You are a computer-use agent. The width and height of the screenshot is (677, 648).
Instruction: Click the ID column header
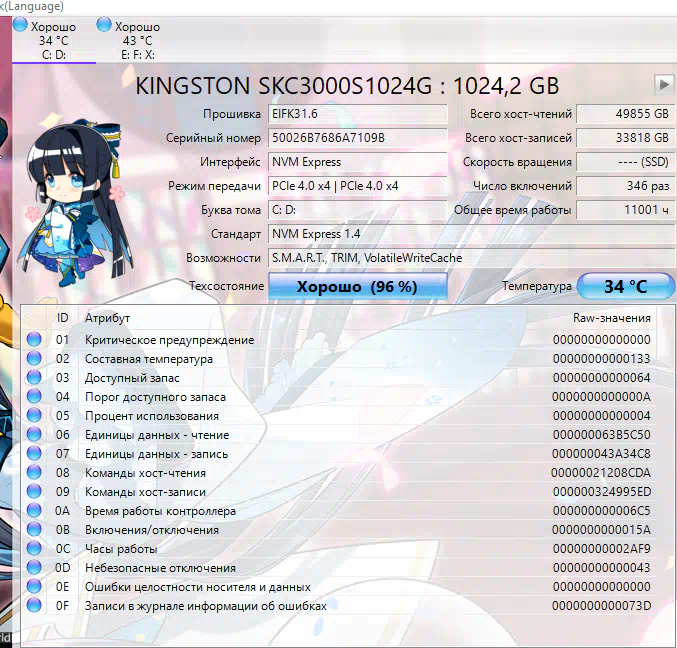pos(63,318)
